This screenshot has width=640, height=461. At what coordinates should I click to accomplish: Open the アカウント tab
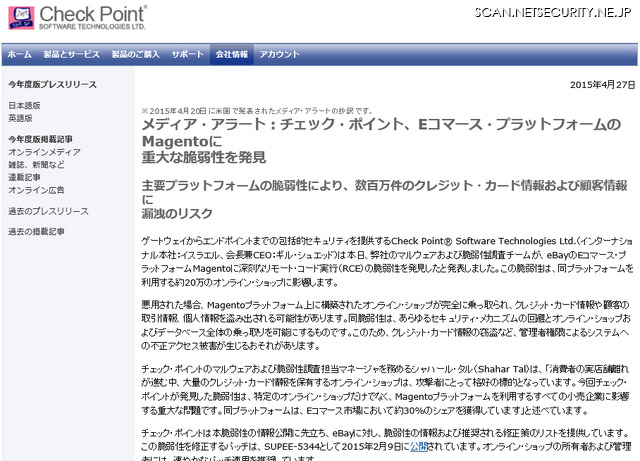pos(280,54)
